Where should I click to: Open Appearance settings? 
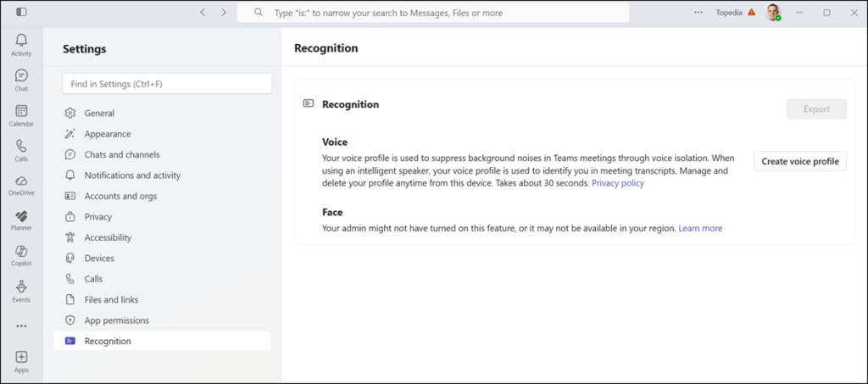click(x=162, y=134)
